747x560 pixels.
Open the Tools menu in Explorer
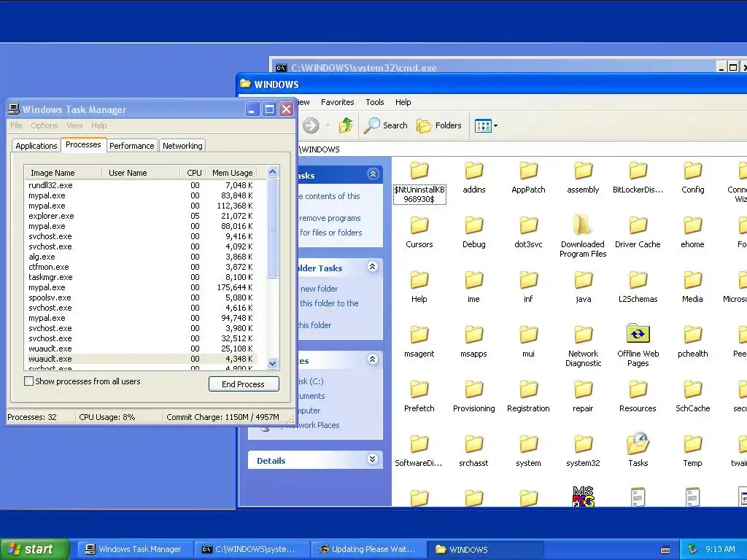374,102
